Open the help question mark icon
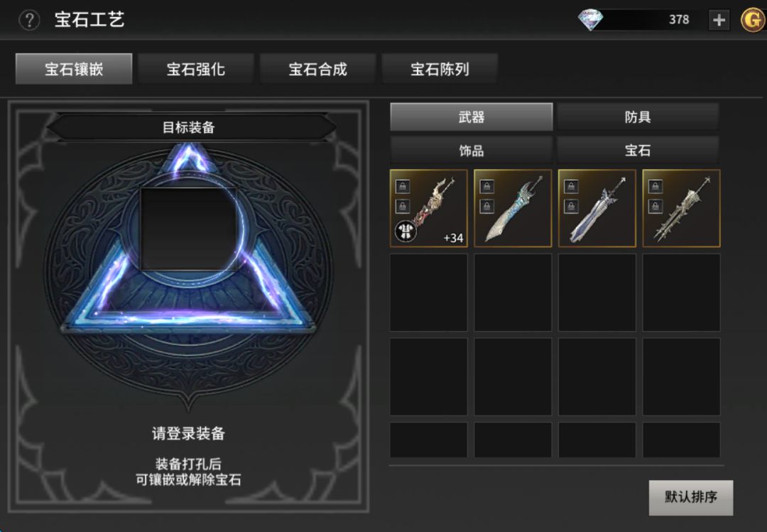This screenshot has width=767, height=532. coord(29,21)
